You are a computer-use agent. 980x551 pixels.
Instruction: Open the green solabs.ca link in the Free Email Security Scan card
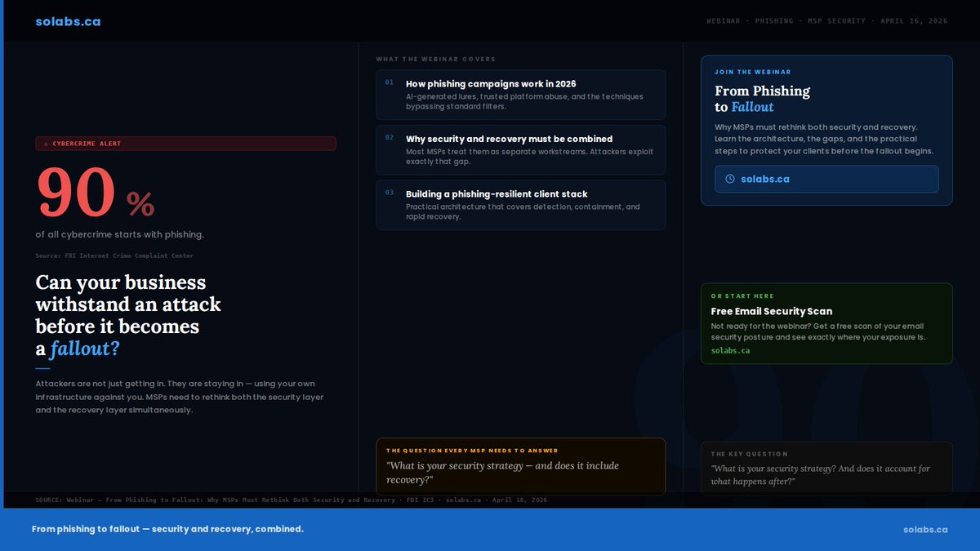(x=728, y=350)
